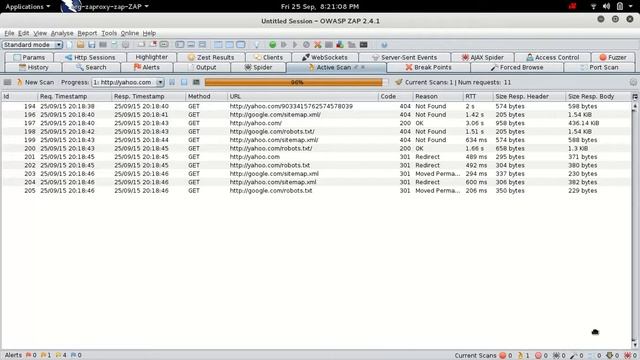Open the Standard mode dropdown
640x360 pixels.
(x=32, y=44)
